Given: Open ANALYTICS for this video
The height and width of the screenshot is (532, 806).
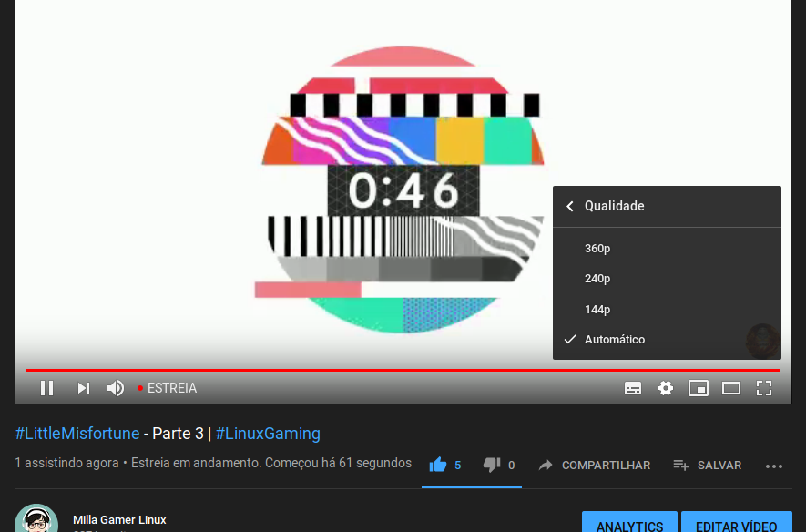Looking at the screenshot, I should (629, 522).
